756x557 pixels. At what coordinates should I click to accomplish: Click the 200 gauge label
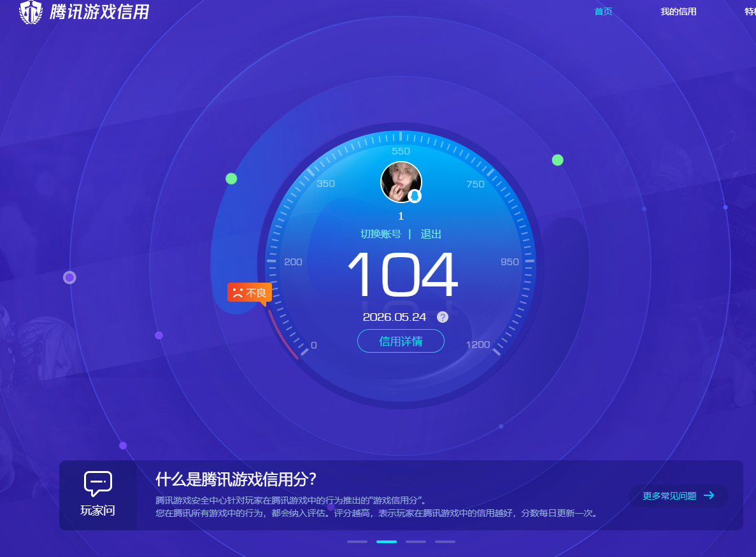[293, 262]
